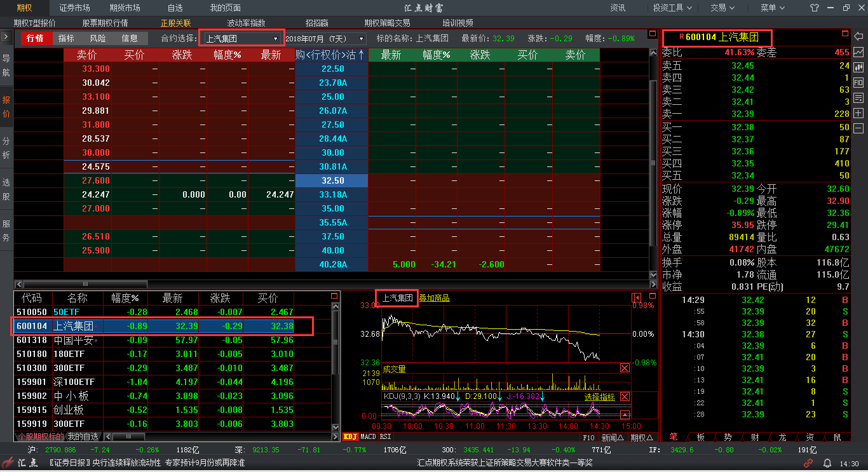Open the 自选 tab
Image resolution: width=868 pixels, height=472 pixels.
pyautogui.click(x=175, y=8)
